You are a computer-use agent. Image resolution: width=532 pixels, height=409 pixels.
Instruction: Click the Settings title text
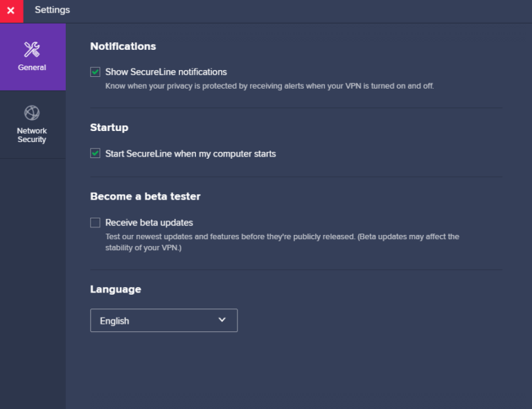tap(52, 10)
